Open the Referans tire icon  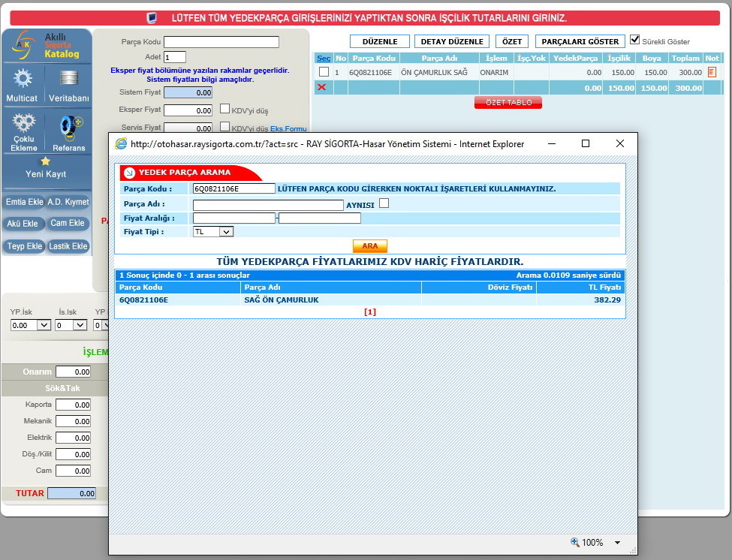tap(70, 129)
